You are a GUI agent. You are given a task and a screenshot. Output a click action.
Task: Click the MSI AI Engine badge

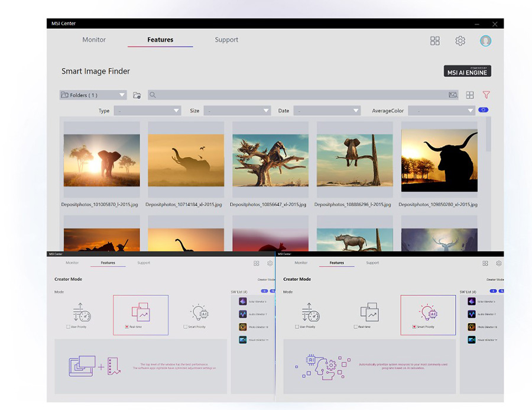tap(467, 71)
